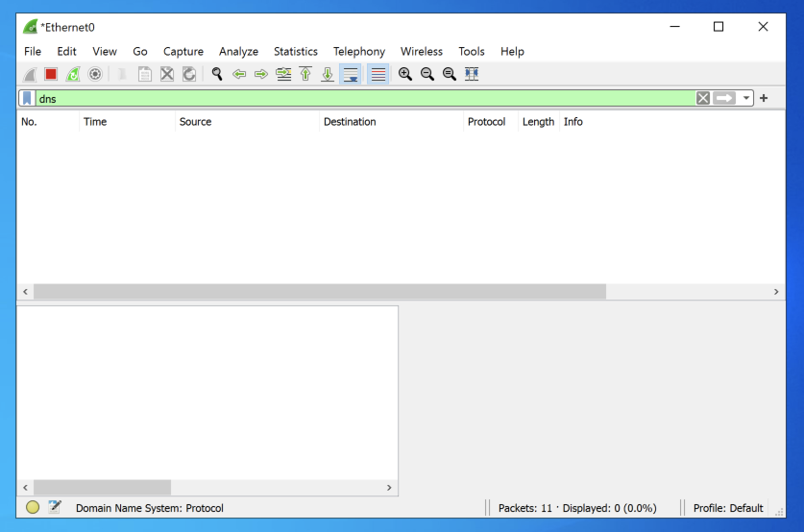Sort by the Info column header
The image size is (804, 532).
(671, 122)
